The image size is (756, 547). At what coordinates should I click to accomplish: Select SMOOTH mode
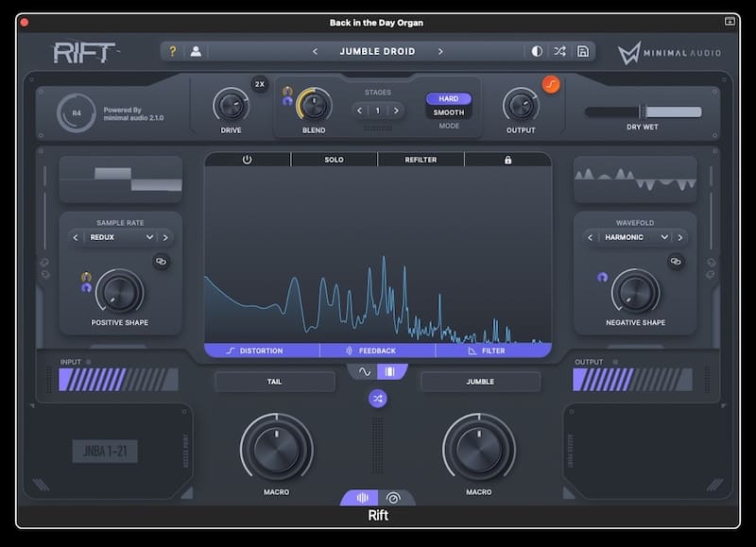pyautogui.click(x=448, y=112)
